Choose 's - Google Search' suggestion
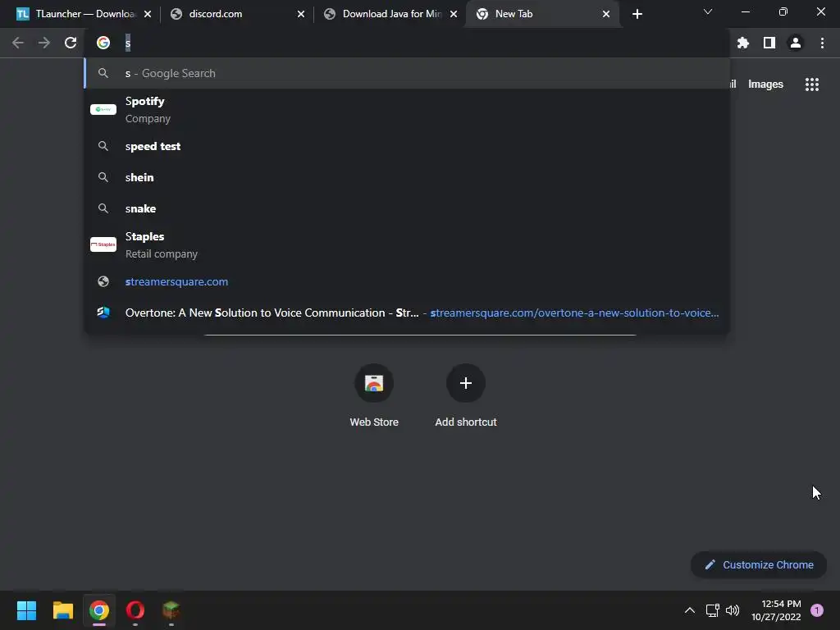 407,73
